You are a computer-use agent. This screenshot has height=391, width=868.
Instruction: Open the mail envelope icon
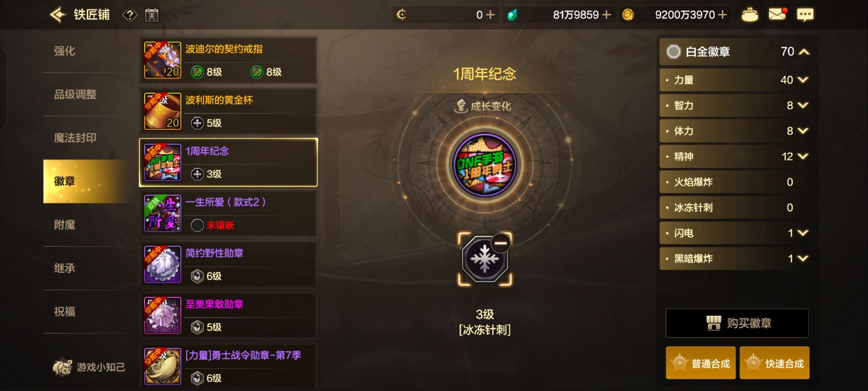777,14
